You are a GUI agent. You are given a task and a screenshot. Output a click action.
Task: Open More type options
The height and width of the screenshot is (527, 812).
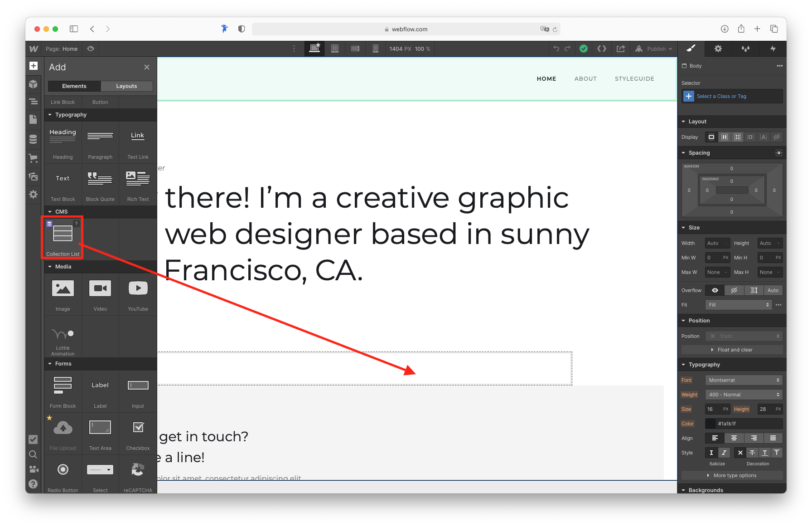pos(732,475)
